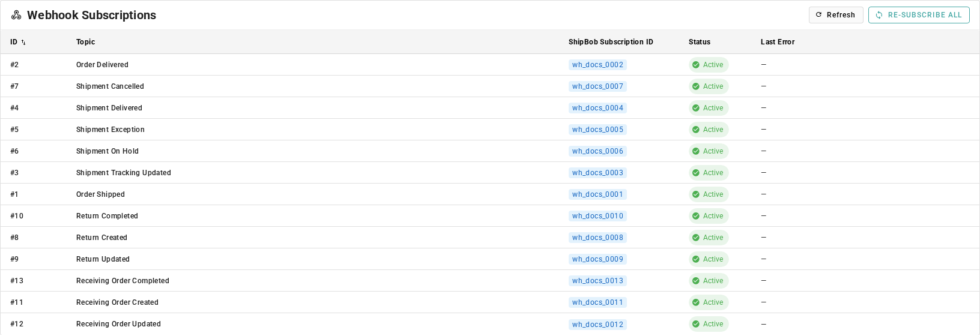Image resolution: width=980 pixels, height=336 pixels.
Task: Click the Active status badge for Shipment Delivered
Action: (x=709, y=108)
